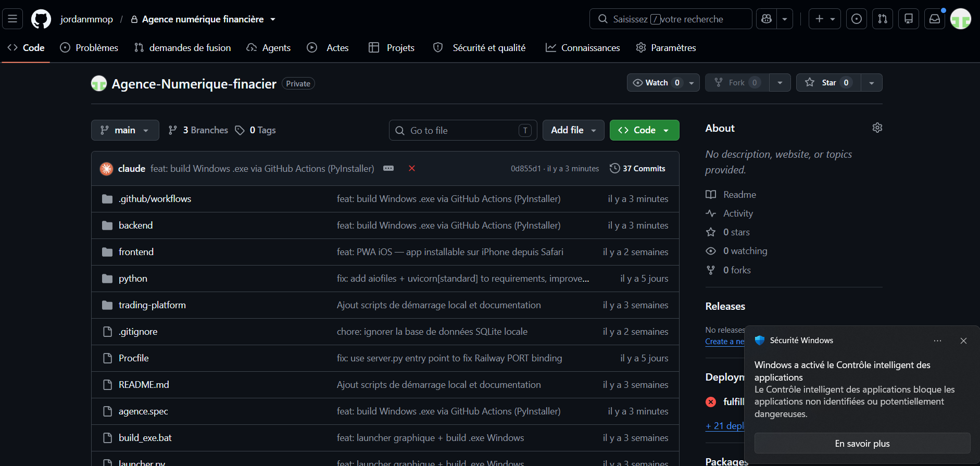Click 'En savoir plus' in Sécurité Windows notification
This screenshot has height=466, width=980.
(862, 444)
